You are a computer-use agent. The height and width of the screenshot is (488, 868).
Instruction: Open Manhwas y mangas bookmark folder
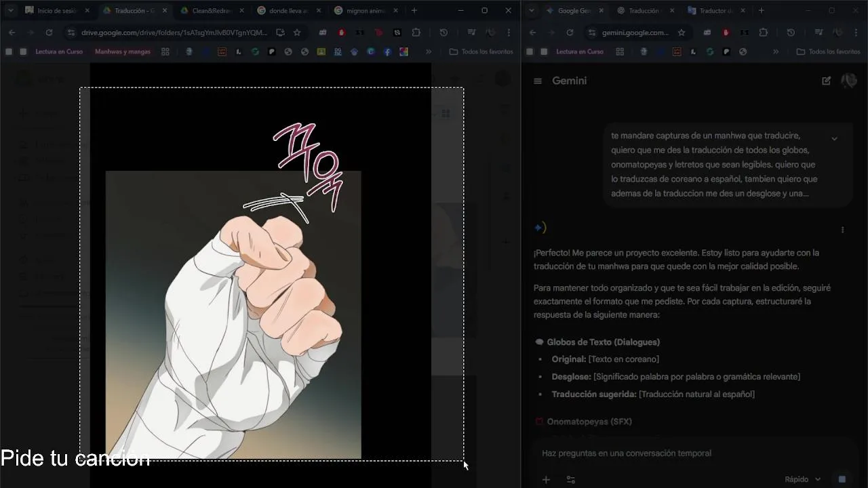click(123, 52)
